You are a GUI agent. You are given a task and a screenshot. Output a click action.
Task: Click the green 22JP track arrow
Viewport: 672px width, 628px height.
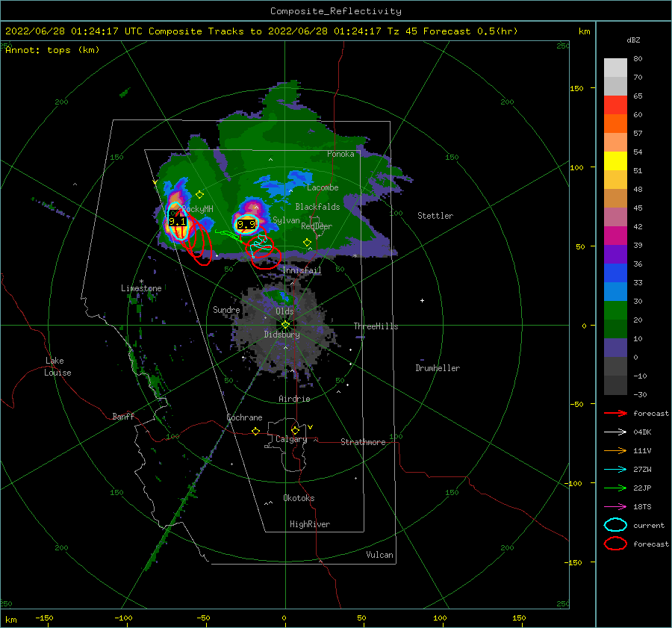coord(615,488)
